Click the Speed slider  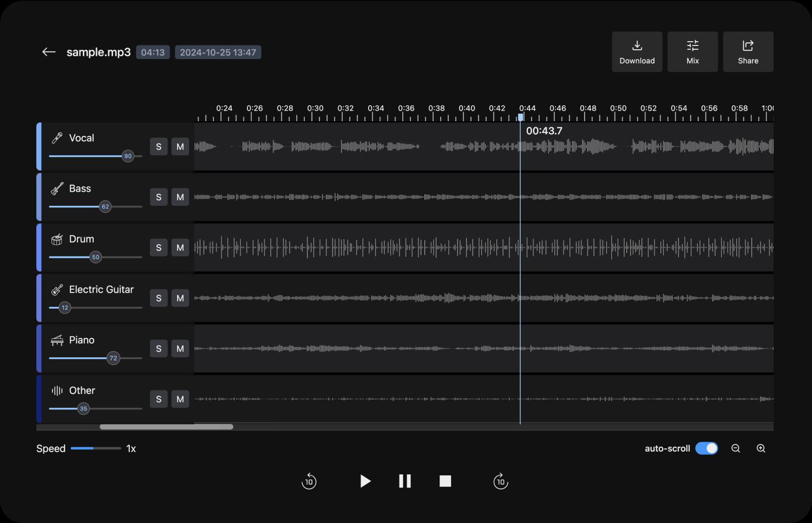point(96,448)
